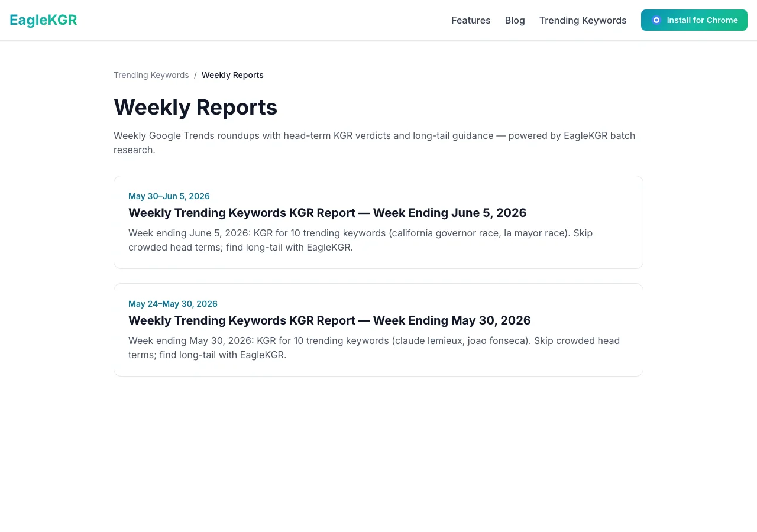Click the california governor race summary text
Viewport: 757px width, 532px height.
tap(360, 240)
